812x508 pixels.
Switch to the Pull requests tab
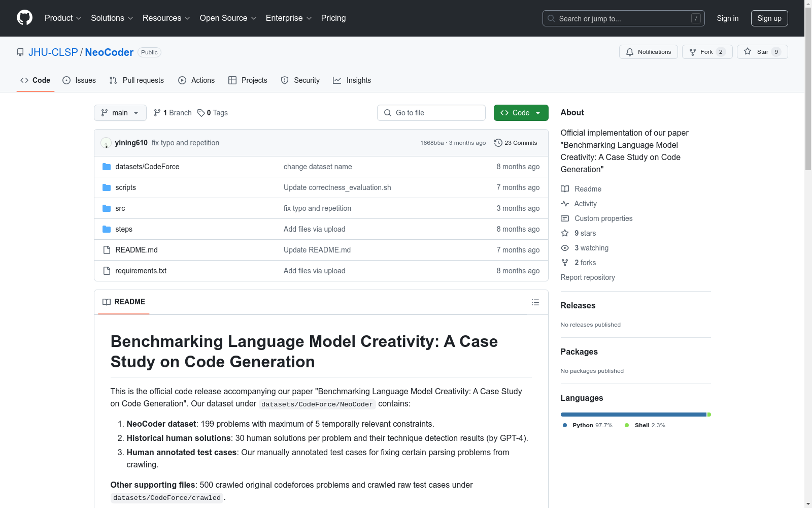[x=137, y=80]
